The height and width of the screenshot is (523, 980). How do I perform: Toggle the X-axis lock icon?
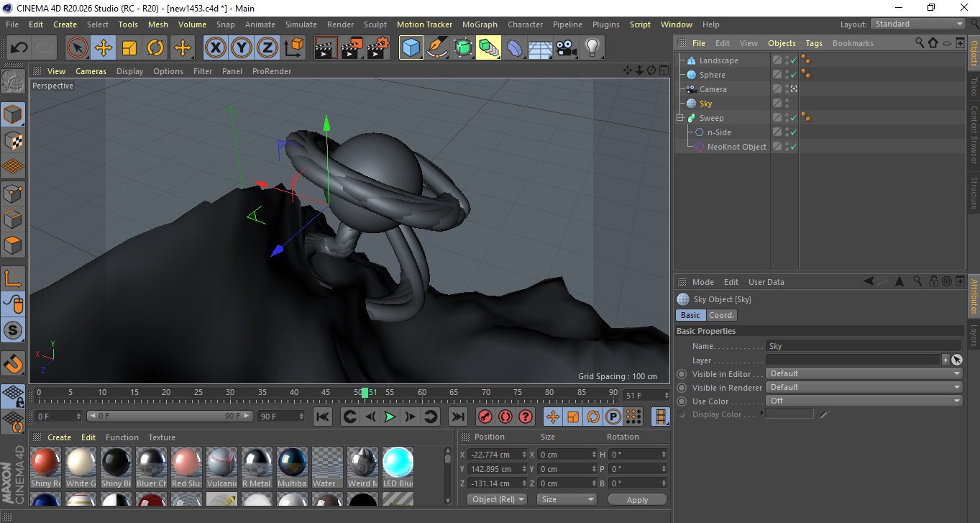point(215,48)
